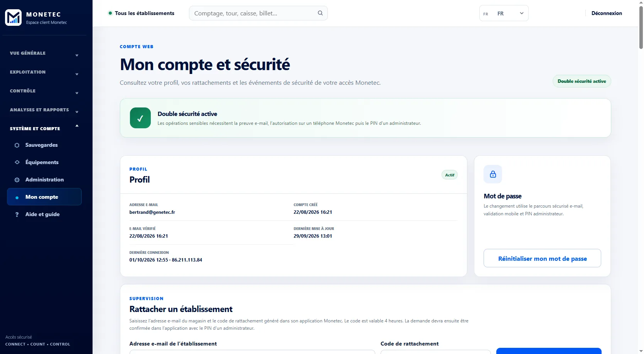Open the FR language dropdown

point(504,13)
